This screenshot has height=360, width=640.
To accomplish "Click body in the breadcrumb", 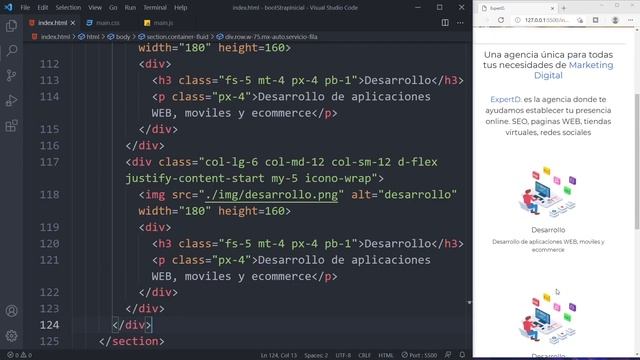I will 122,37.
